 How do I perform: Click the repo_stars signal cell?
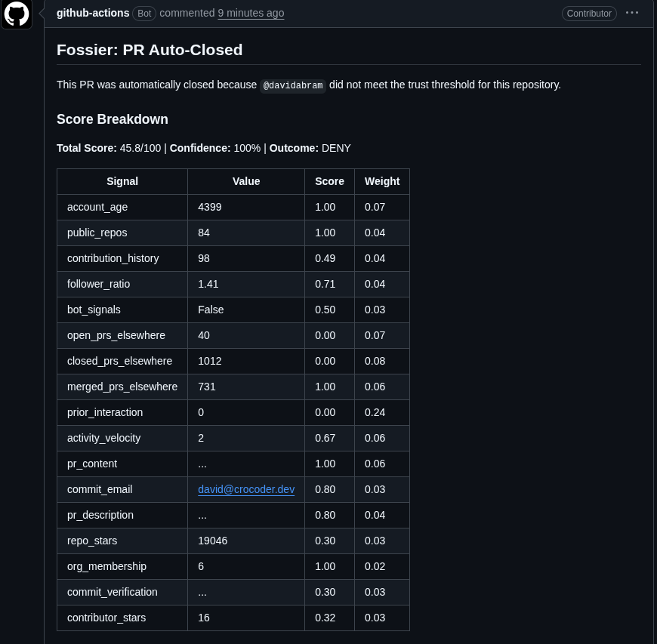[x=122, y=541]
